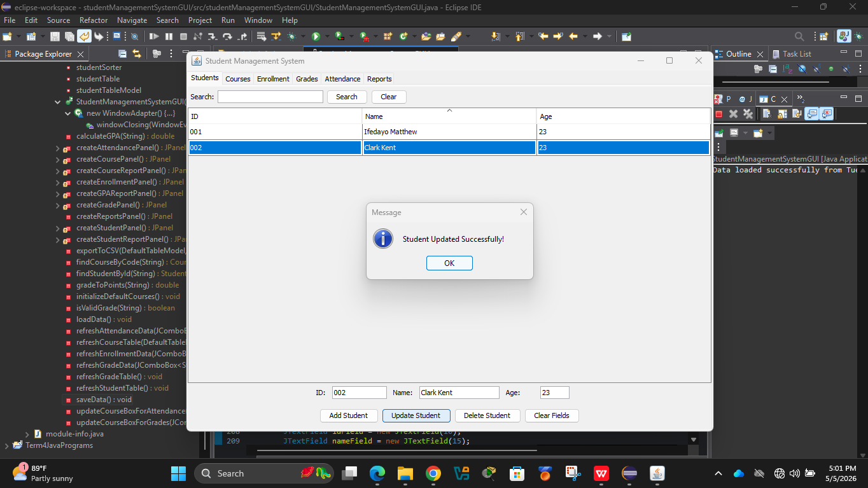Click the Search text input field

(x=270, y=97)
